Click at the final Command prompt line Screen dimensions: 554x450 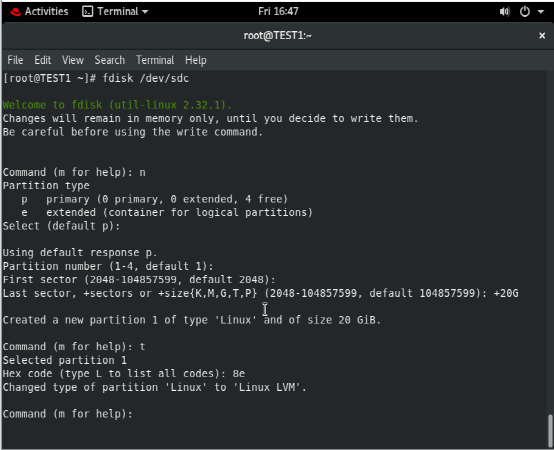click(x=68, y=414)
